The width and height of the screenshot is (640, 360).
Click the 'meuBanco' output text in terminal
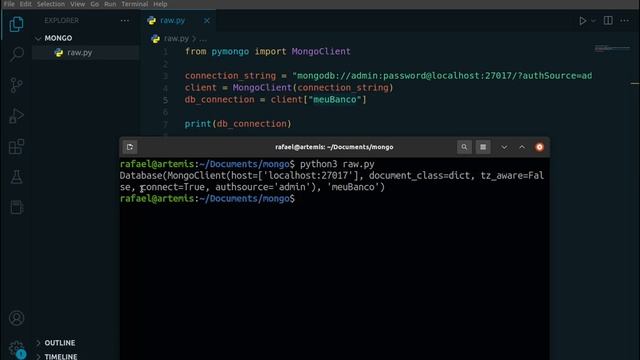[353, 187]
